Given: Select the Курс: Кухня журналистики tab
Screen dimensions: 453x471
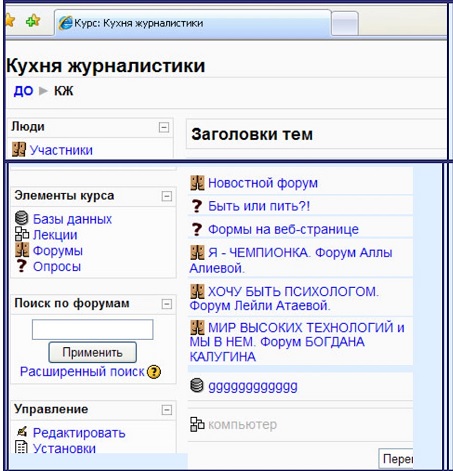Looking at the screenshot, I should [x=192, y=23].
